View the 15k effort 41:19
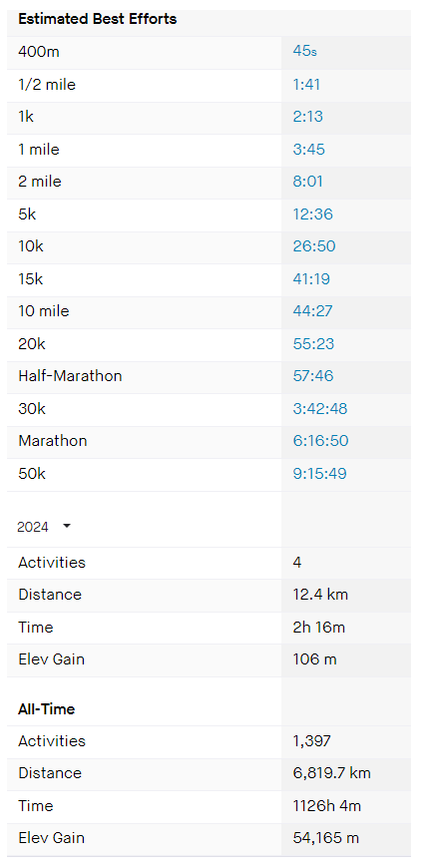Image resolution: width=433 pixels, height=868 pixels. pyautogui.click(x=311, y=279)
